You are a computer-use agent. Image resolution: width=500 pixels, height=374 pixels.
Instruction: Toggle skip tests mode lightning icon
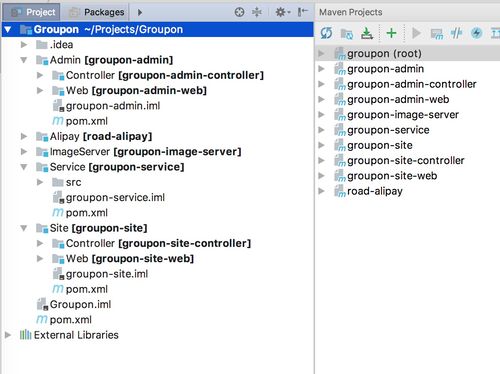(477, 33)
